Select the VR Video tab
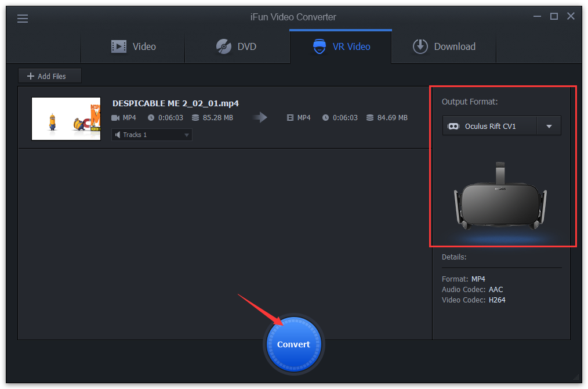588x389 pixels. click(341, 46)
